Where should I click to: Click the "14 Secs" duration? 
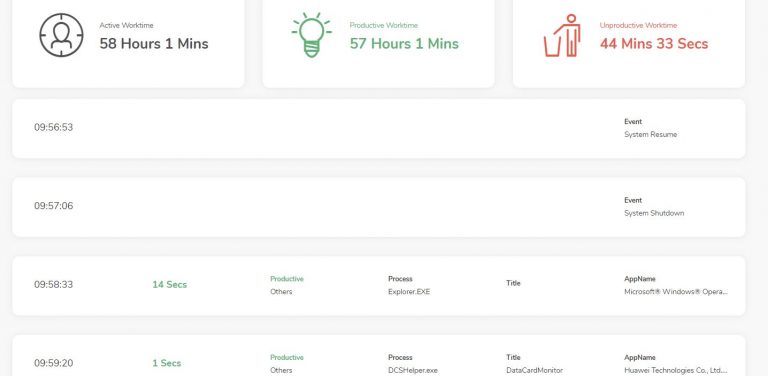[x=169, y=284]
